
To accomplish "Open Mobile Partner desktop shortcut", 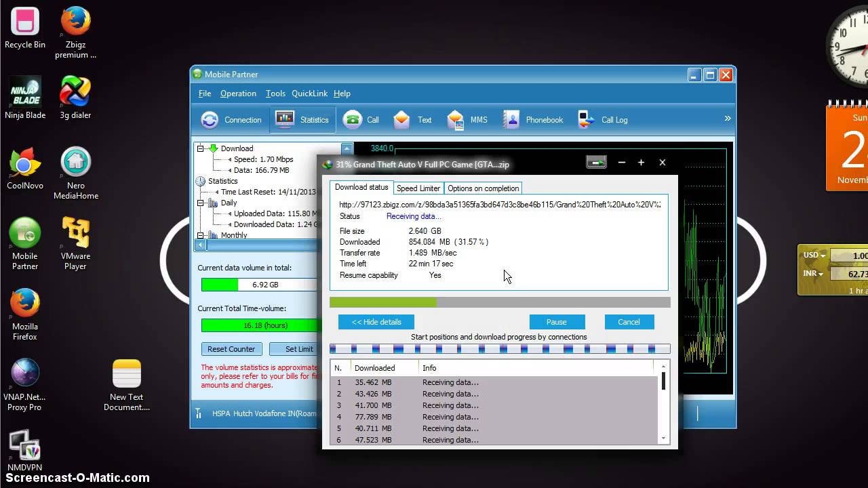I will point(25,244).
